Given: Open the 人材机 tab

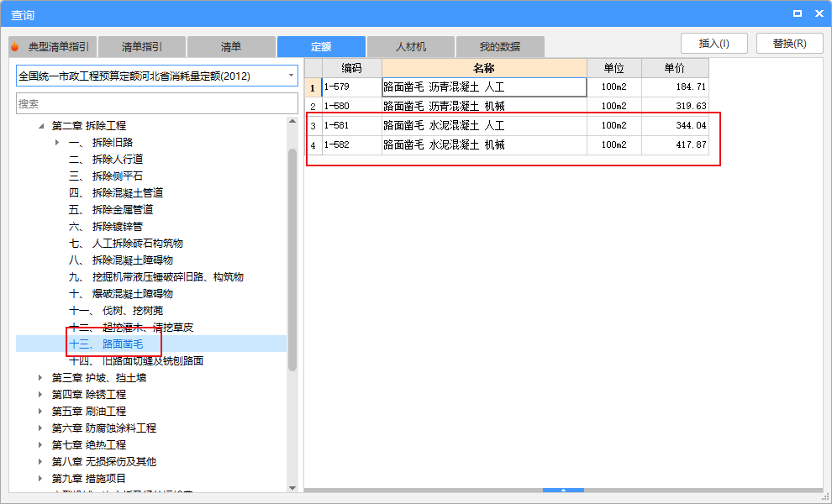Looking at the screenshot, I should [411, 47].
